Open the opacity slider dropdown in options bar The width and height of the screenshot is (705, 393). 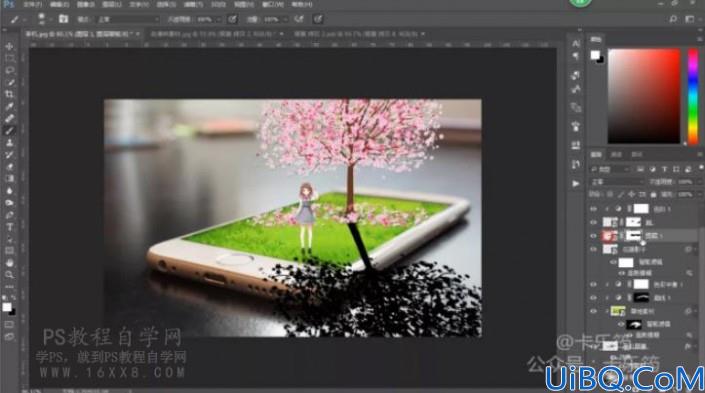point(219,19)
